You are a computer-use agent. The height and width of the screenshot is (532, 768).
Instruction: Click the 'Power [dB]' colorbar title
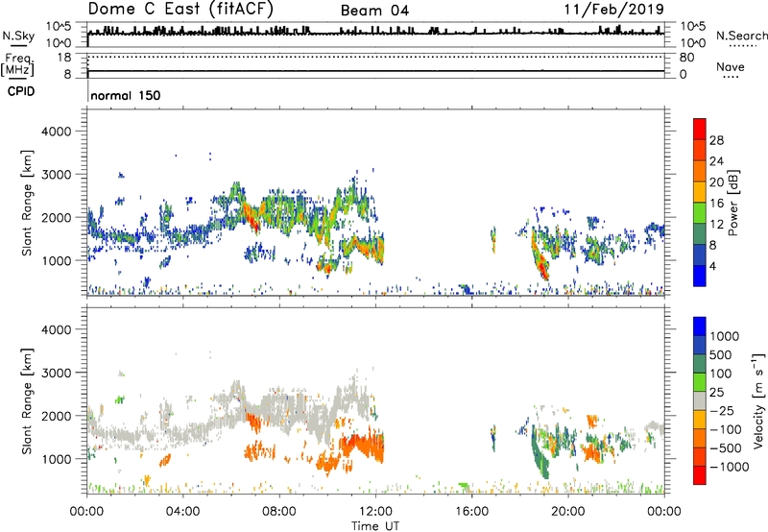(x=732, y=203)
